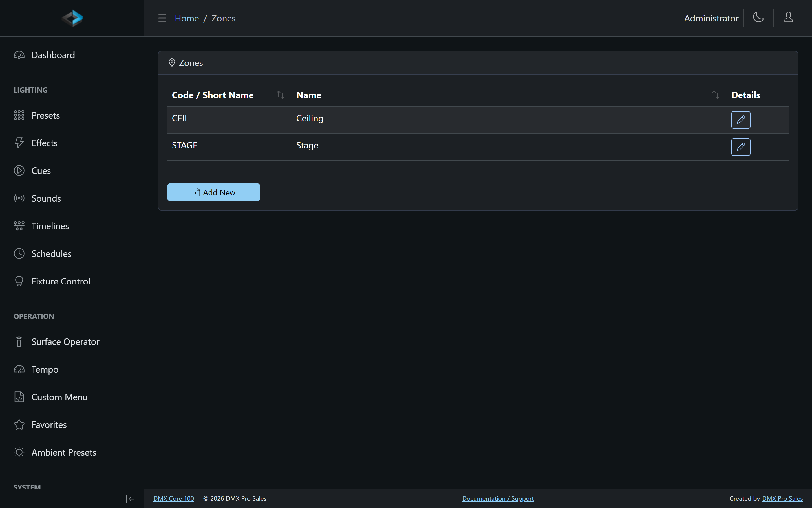The image size is (812, 508).
Task: Open the user account icon menu
Action: tap(788, 17)
